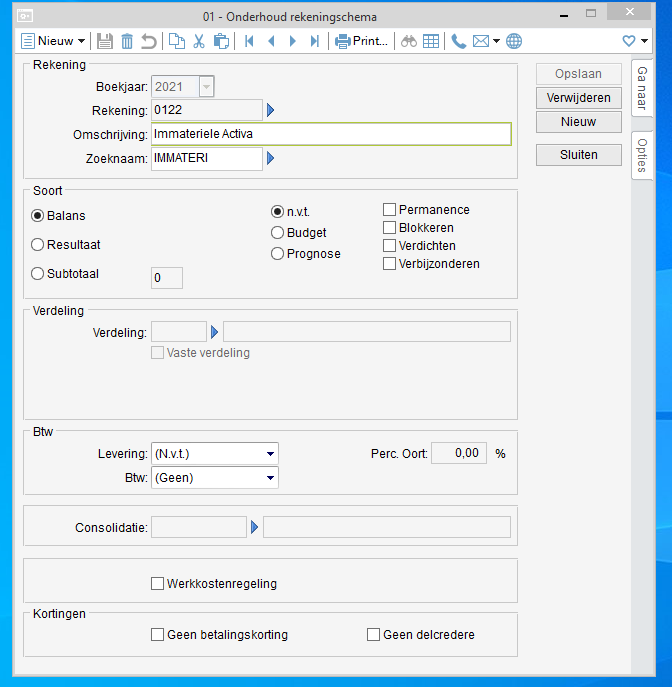Click the save floppy disk icon
This screenshot has height=687, width=672.
[105, 41]
